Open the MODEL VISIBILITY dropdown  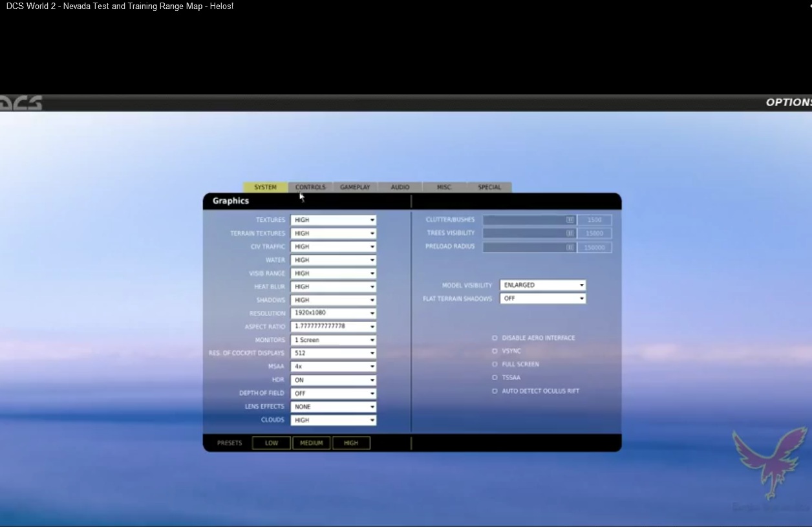pyautogui.click(x=543, y=285)
